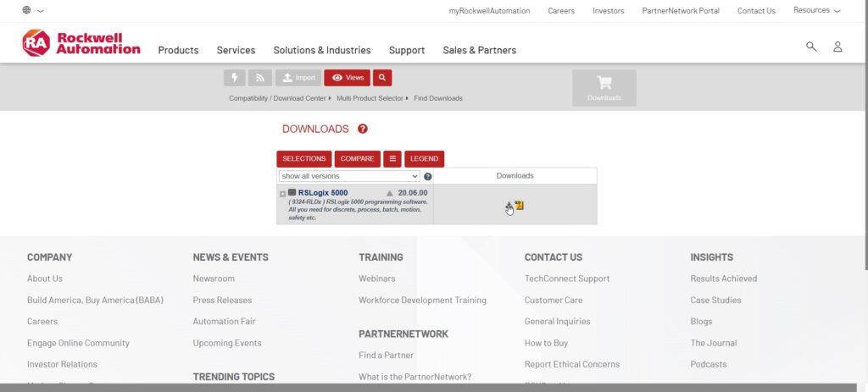The width and height of the screenshot is (868, 392).
Task: Toggle the Views eye button
Action: (347, 78)
